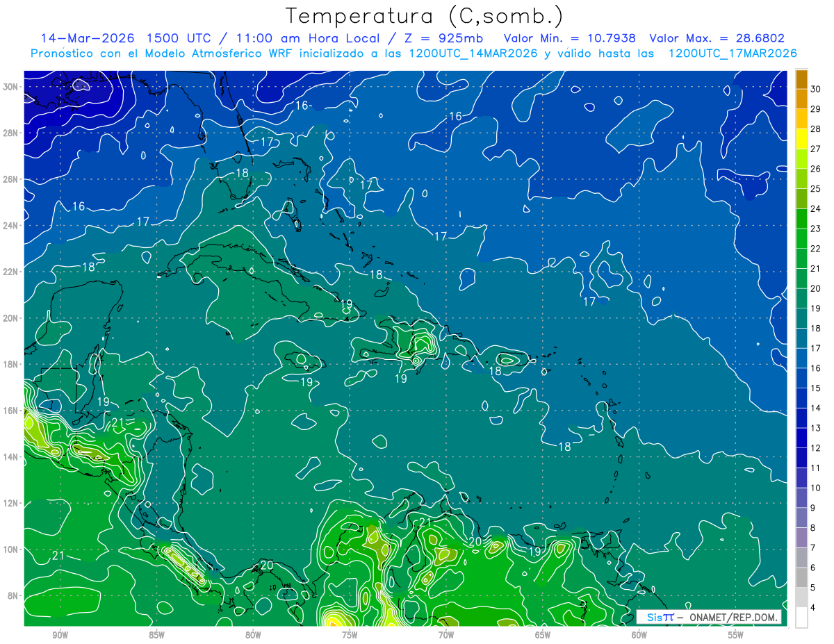834x644 pixels.
Task: Click the "80W" longitude axis label
Action: click(x=253, y=635)
